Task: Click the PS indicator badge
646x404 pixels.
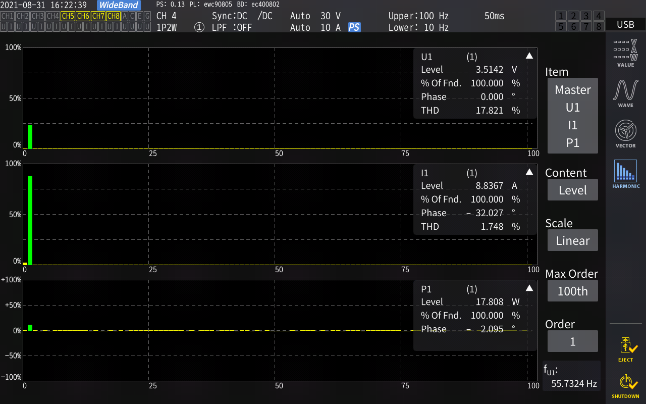Action: coord(354,28)
